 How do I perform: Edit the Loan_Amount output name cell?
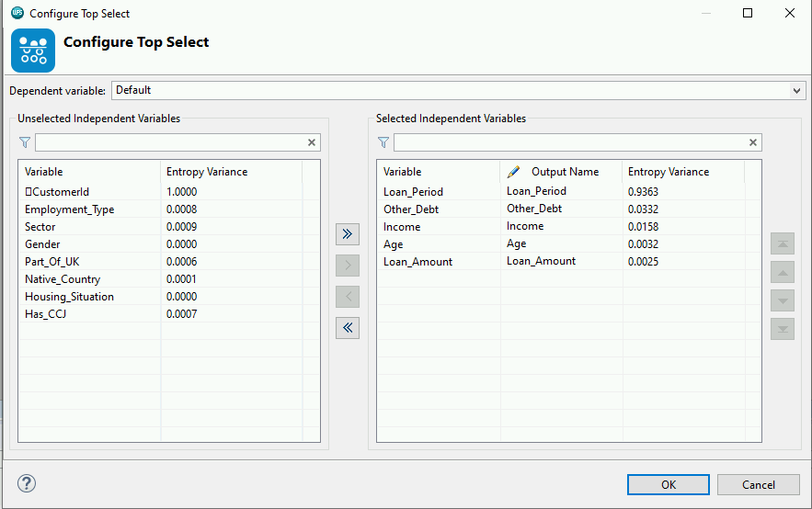click(x=561, y=261)
